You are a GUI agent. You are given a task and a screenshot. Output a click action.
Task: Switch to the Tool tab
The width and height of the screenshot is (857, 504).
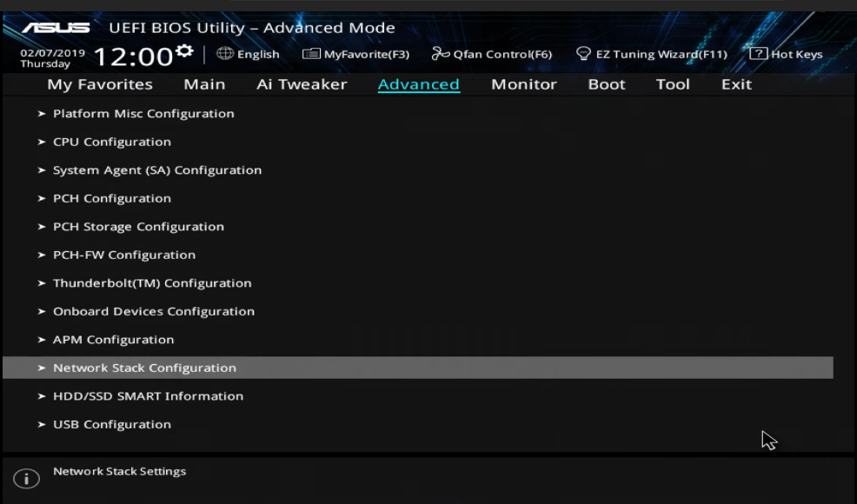tap(673, 84)
